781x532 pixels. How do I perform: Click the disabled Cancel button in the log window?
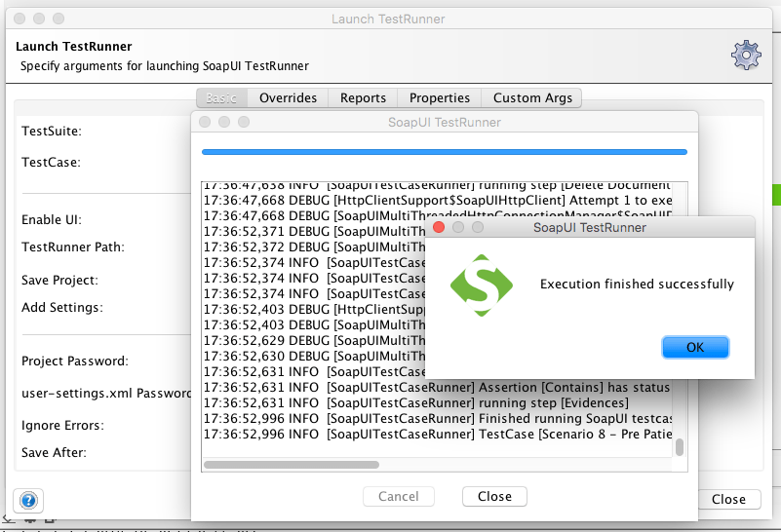click(x=399, y=496)
